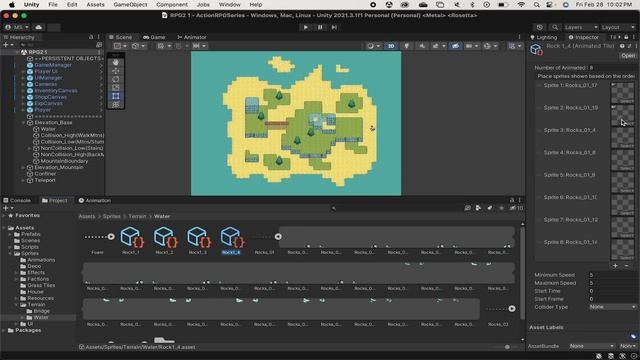
Task: Open the Layers dropdown
Action: [581, 27]
